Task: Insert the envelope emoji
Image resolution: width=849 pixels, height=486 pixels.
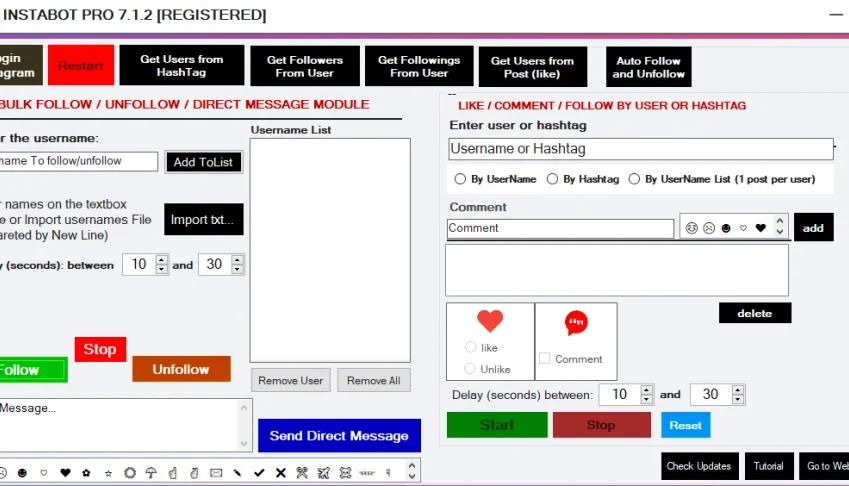Action: 216,473
